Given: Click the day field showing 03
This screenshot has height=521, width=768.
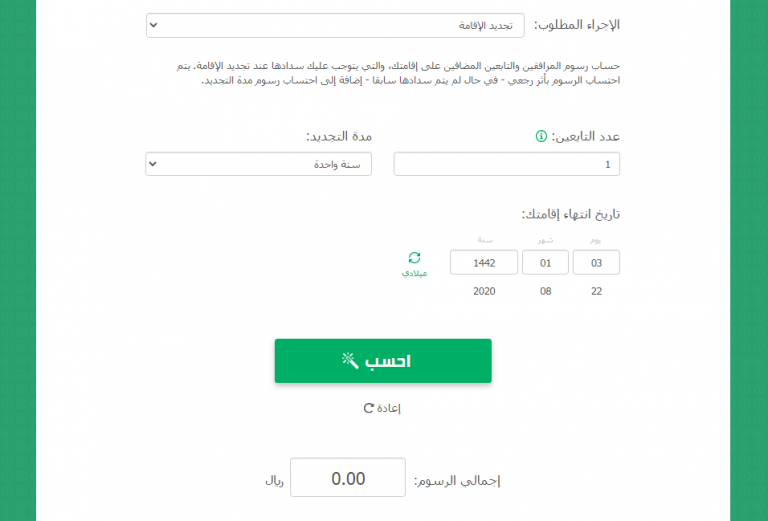Looking at the screenshot, I should [x=596, y=262].
